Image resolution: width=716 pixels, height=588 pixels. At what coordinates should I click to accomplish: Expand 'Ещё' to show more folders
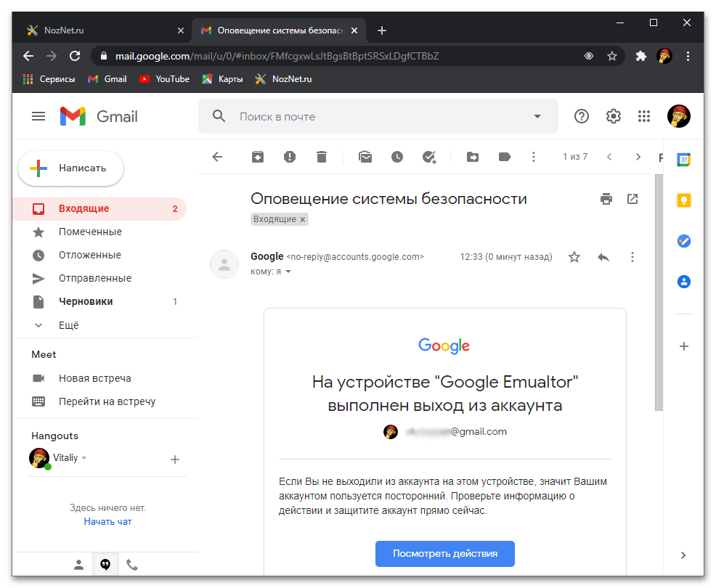[x=68, y=325]
